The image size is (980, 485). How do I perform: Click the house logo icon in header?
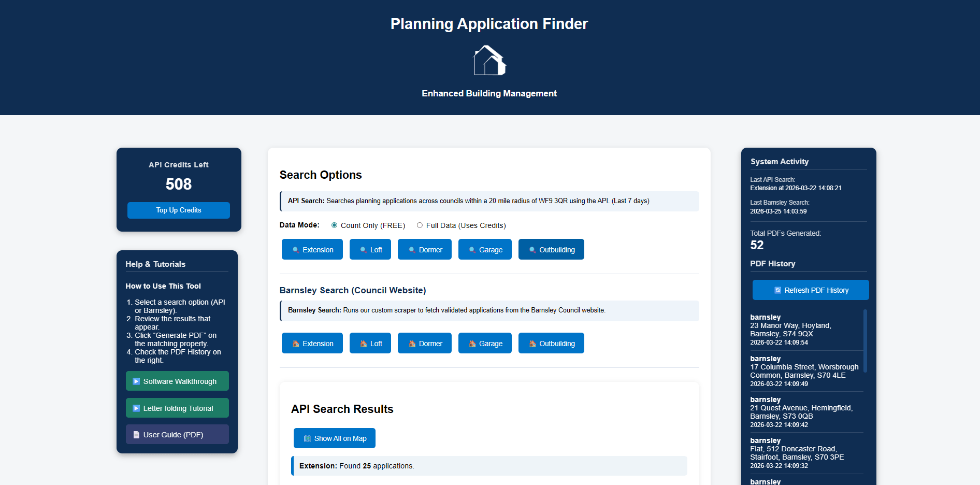[489, 61]
